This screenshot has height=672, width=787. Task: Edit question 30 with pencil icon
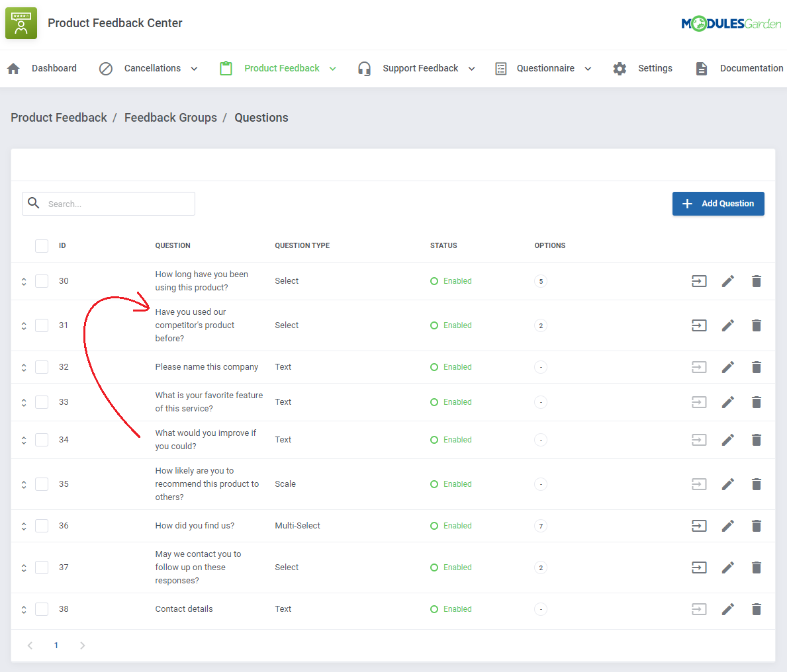(728, 281)
